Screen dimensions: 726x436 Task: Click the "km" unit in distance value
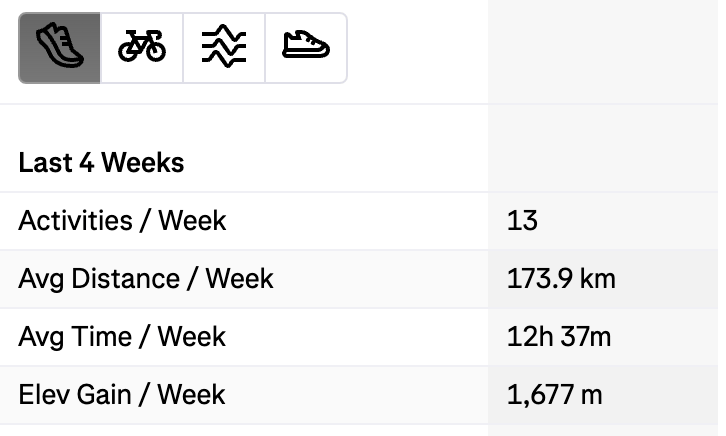tap(598, 278)
